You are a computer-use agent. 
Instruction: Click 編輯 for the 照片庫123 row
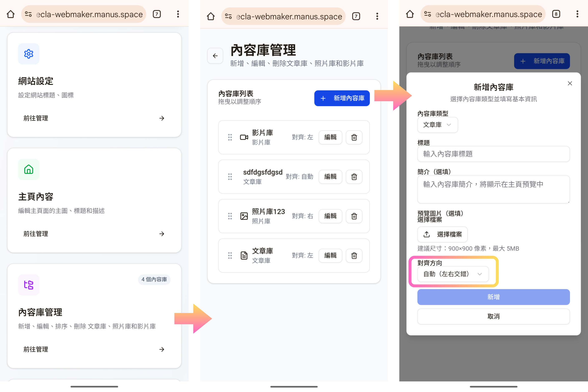click(330, 216)
